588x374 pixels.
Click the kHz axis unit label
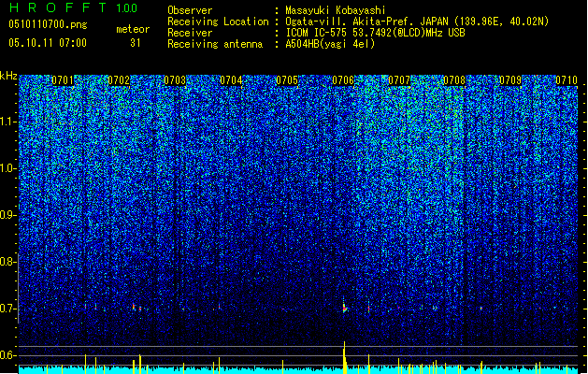click(x=8, y=76)
